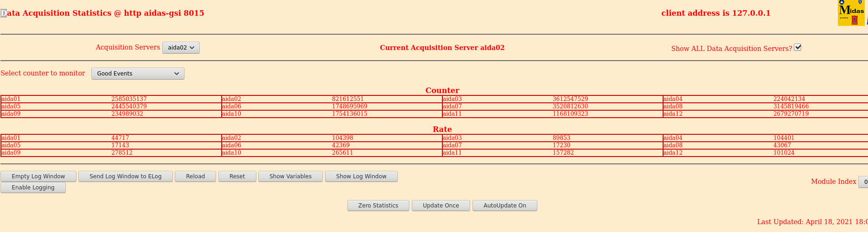
Task: Click the Empty Log Window button
Action: (x=38, y=176)
